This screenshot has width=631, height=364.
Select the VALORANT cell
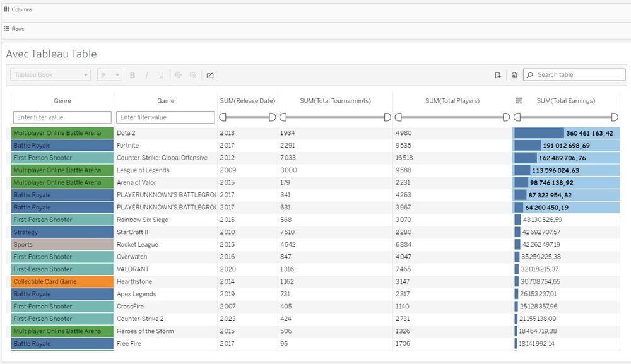pyautogui.click(x=166, y=269)
